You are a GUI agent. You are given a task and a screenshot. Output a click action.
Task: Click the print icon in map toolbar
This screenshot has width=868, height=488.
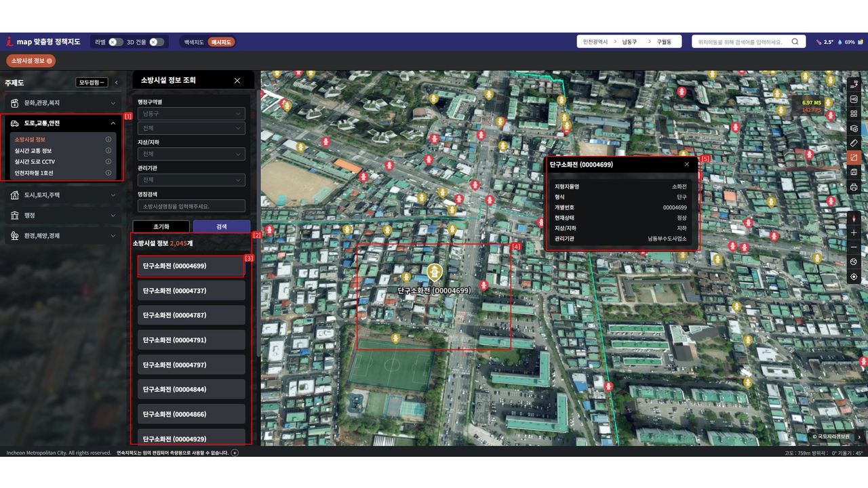[x=854, y=187]
